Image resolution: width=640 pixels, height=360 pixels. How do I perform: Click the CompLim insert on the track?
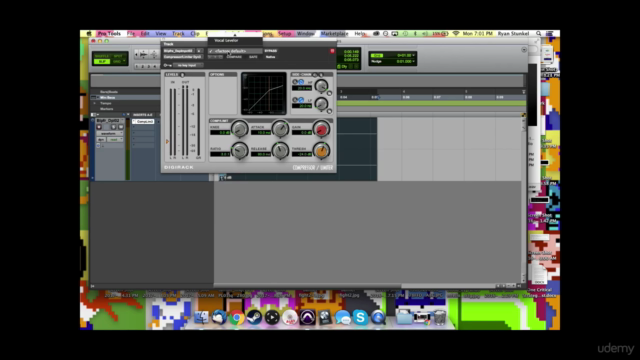(x=143, y=122)
